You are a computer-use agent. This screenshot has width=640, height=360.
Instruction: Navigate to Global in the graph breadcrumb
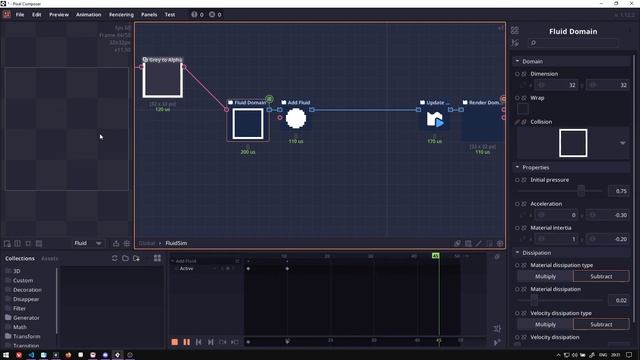pos(147,243)
